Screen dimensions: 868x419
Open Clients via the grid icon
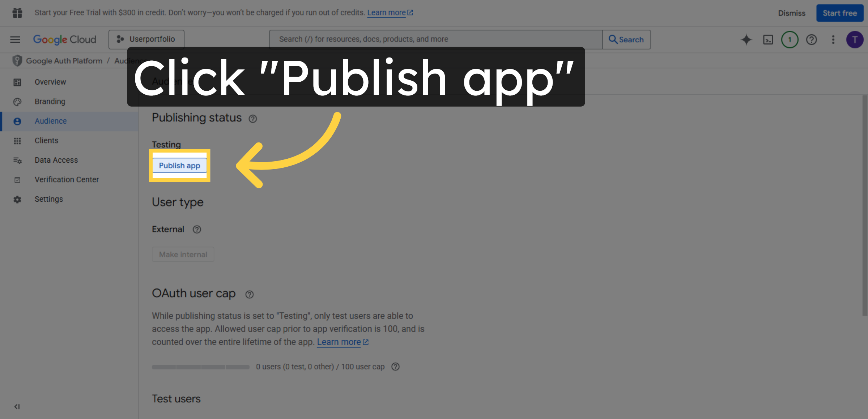[17, 141]
